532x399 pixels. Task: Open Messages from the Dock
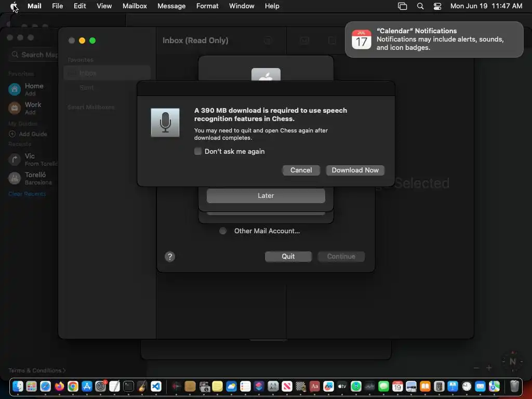coord(384,386)
